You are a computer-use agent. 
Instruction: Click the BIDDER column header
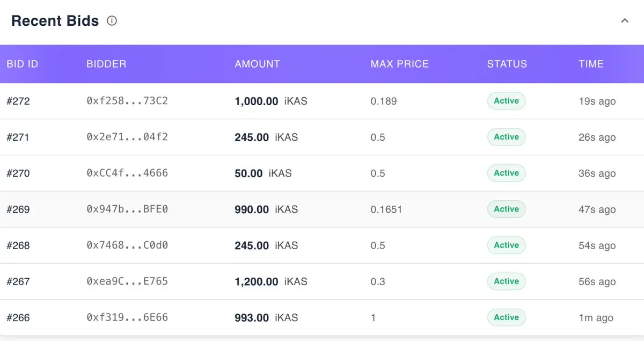click(x=106, y=64)
